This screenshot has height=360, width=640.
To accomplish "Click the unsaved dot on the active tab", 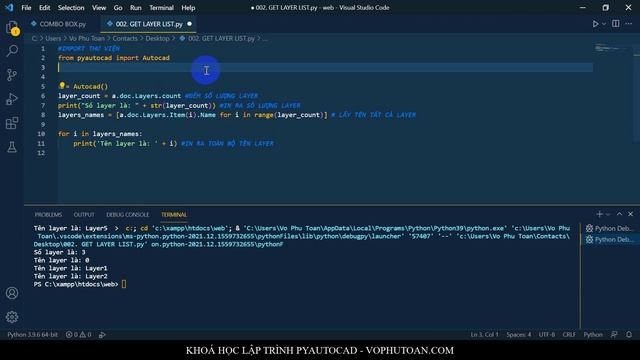I will click(x=189, y=24).
